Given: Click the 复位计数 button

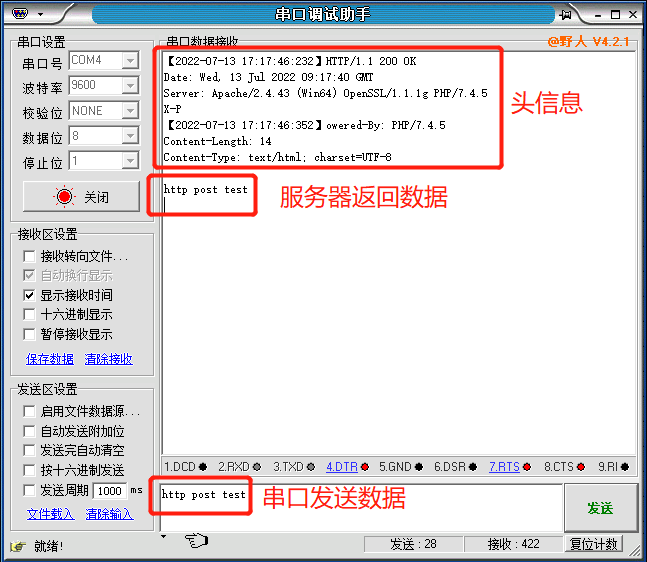Looking at the screenshot, I should point(593,544).
